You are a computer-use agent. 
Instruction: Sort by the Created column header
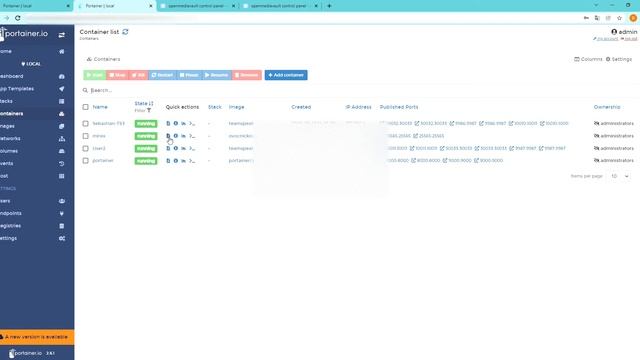pos(301,107)
